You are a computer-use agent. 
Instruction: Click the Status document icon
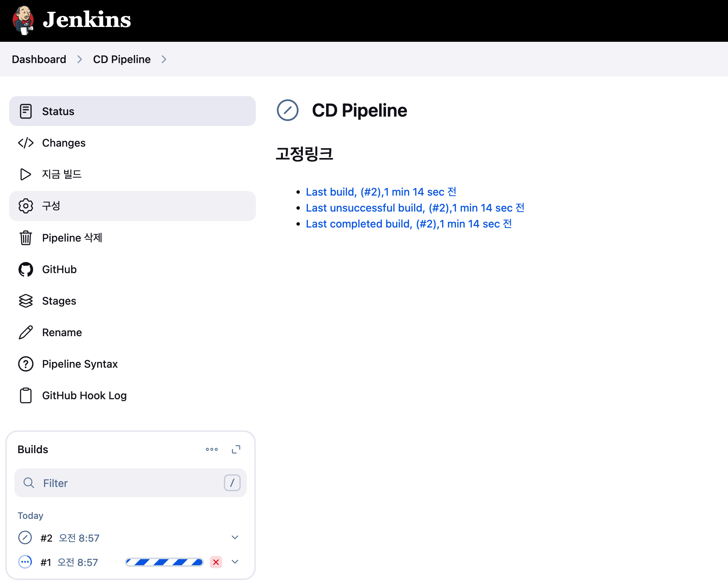tap(25, 111)
